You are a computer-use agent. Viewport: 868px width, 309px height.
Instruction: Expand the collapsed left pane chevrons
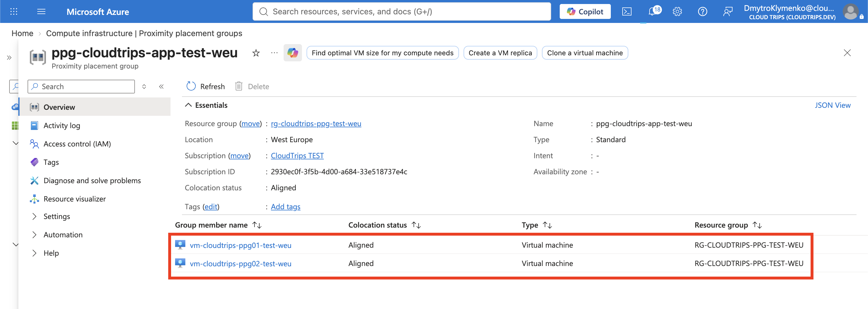[9, 58]
